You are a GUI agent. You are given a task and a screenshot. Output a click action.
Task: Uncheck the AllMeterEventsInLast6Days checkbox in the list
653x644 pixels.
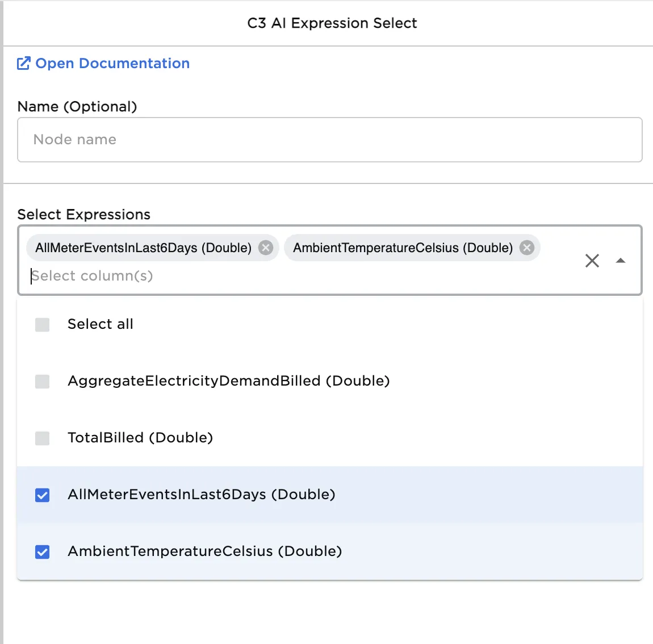click(x=43, y=495)
